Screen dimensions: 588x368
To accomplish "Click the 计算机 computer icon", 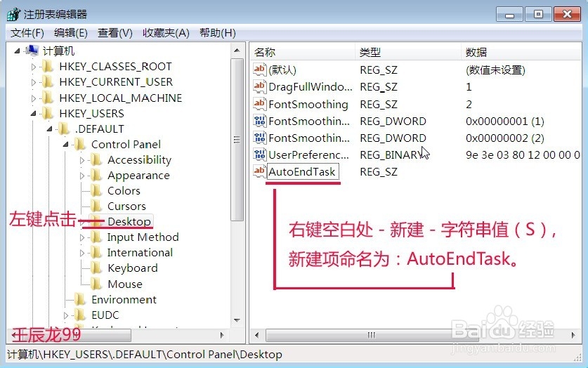I will point(32,51).
